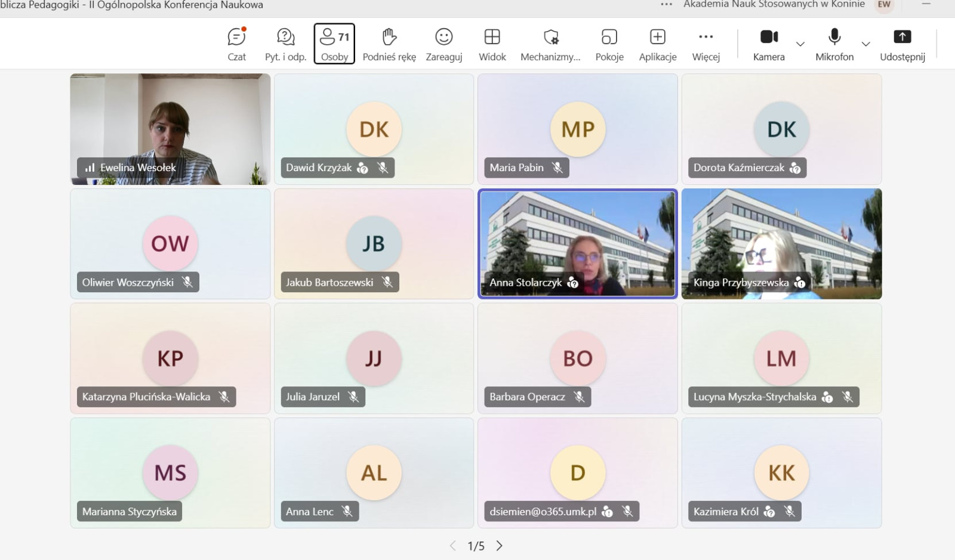955x560 pixels.
Task: Open Pokoje breakout rooms
Action: tap(609, 44)
